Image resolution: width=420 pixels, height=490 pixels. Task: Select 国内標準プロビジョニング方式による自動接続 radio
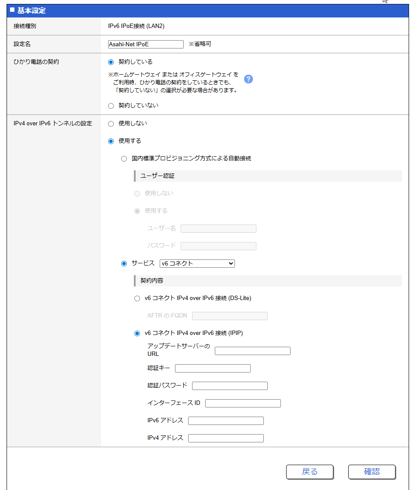point(124,159)
